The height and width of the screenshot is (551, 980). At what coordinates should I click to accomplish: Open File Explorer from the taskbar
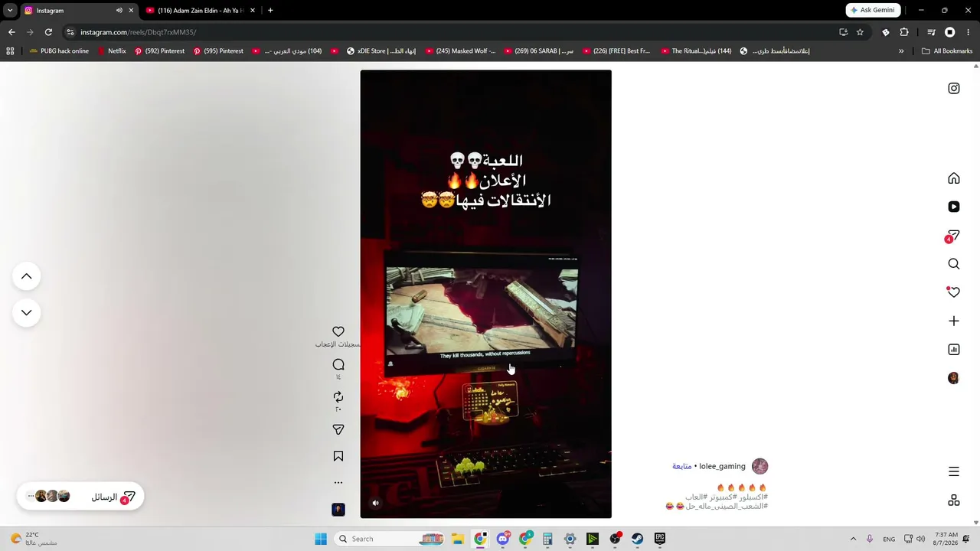pyautogui.click(x=457, y=539)
